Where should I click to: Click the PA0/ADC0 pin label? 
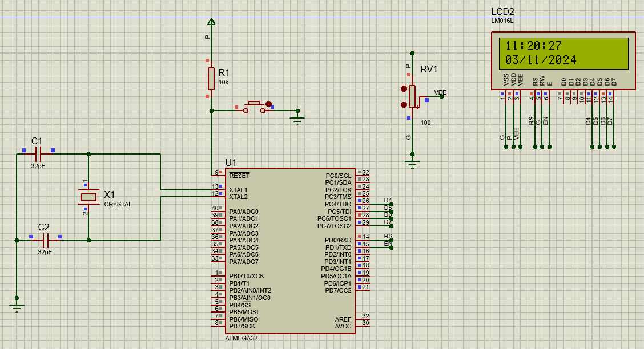tap(244, 212)
